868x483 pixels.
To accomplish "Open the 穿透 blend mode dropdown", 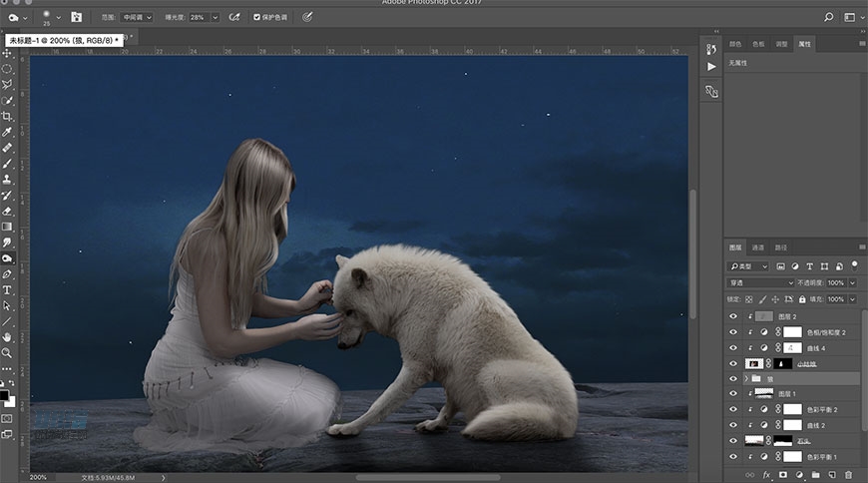I will click(x=760, y=283).
